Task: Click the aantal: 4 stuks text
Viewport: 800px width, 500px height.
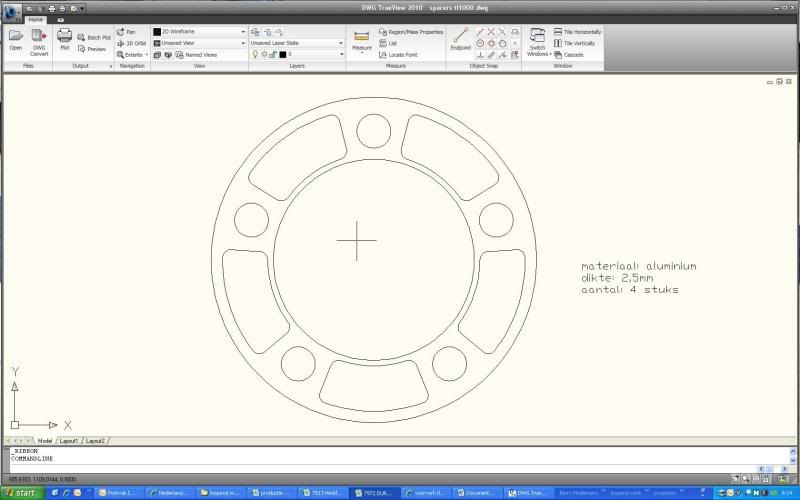Action: (x=630, y=289)
